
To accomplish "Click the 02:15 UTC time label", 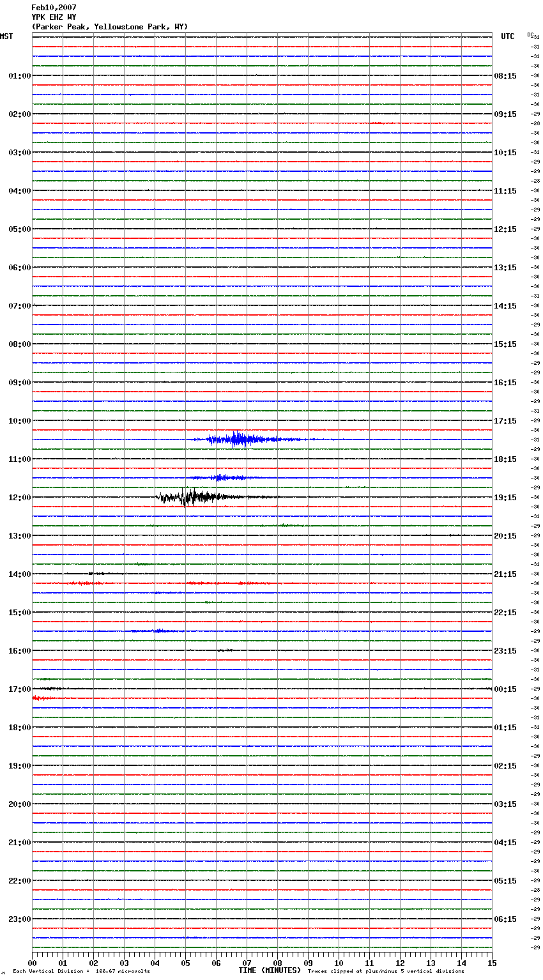I will click(505, 766).
